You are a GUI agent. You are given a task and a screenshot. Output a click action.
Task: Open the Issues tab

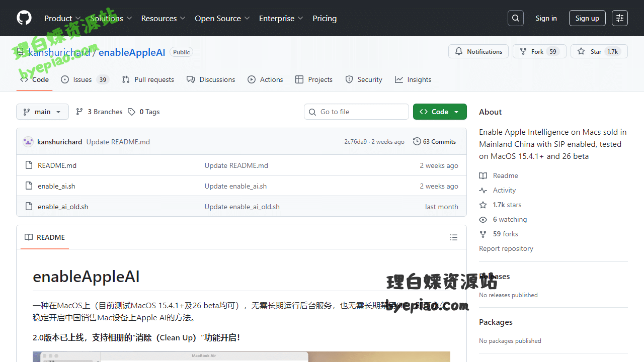pyautogui.click(x=85, y=79)
